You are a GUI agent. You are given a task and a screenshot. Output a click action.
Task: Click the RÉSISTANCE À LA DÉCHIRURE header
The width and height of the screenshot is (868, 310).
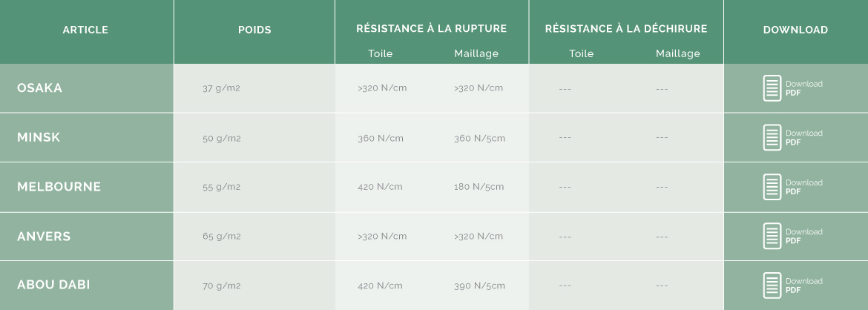pos(626,28)
